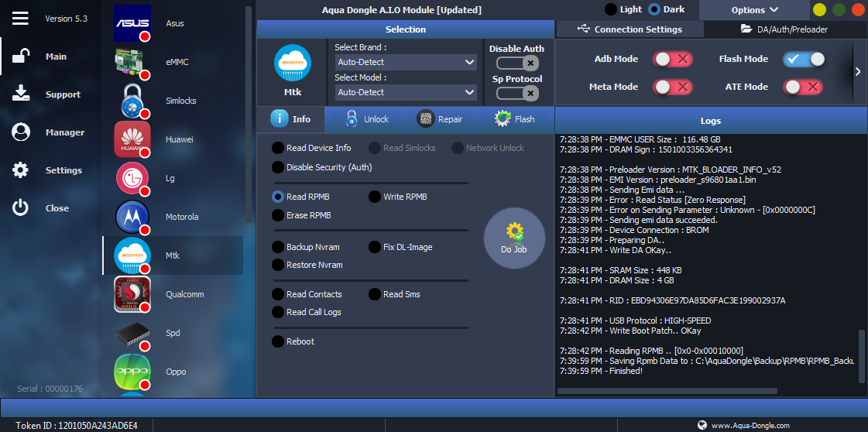Toggle Meta Mode switch
Screen dimensions: 868x432
coord(673,87)
